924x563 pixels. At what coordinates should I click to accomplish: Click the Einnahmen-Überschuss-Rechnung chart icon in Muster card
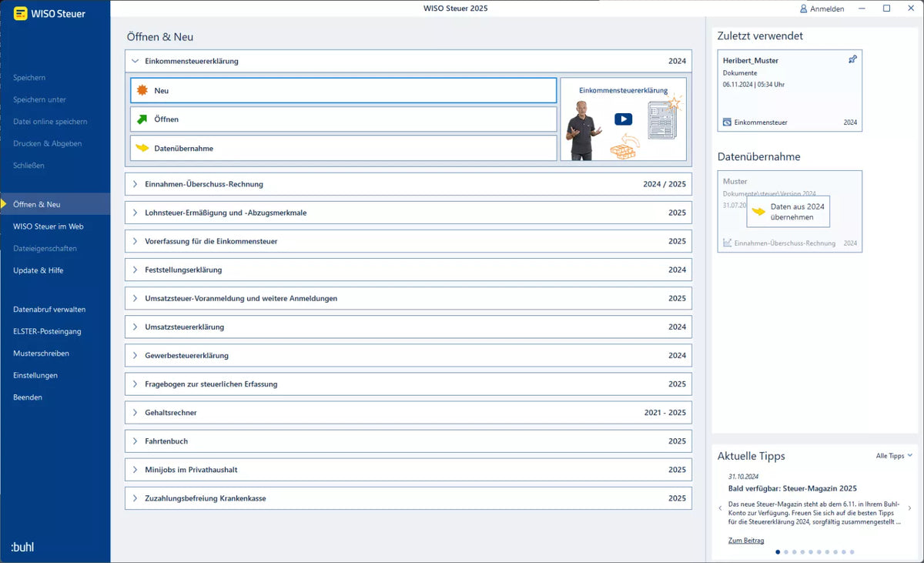(727, 243)
